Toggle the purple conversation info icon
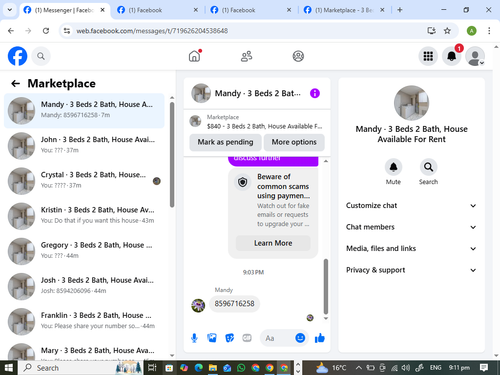The width and height of the screenshot is (500, 375). [x=315, y=93]
